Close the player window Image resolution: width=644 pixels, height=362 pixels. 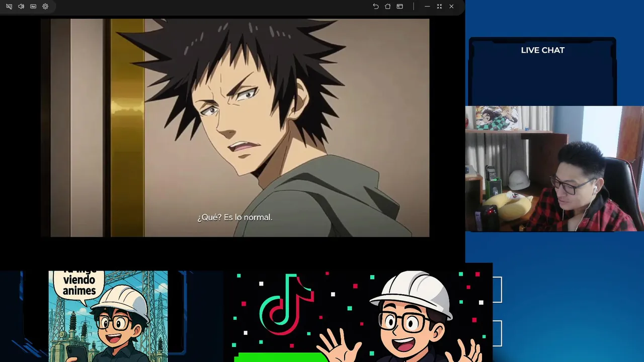tap(451, 7)
